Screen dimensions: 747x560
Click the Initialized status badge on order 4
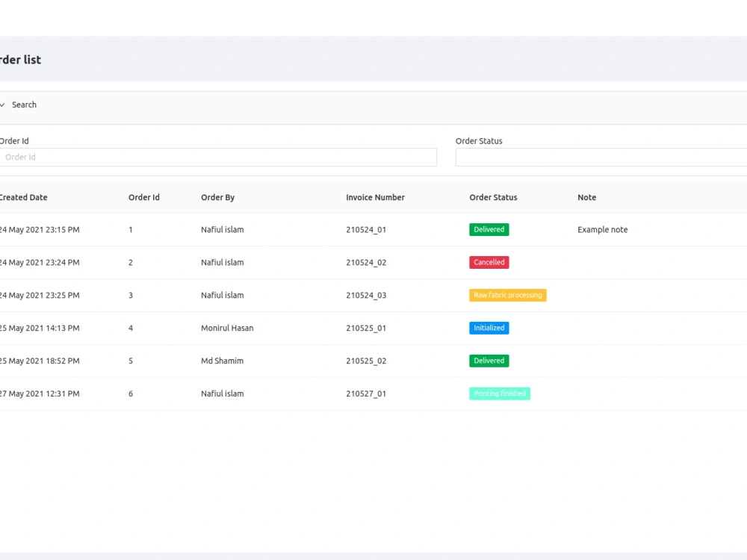(x=489, y=328)
